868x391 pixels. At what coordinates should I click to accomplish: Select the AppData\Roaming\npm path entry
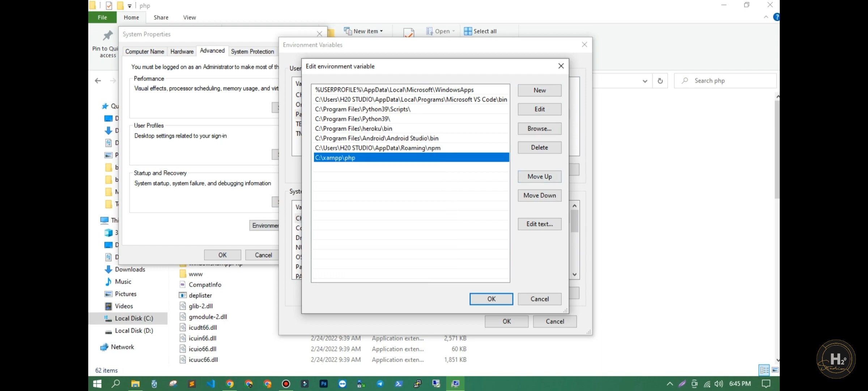[x=411, y=148]
